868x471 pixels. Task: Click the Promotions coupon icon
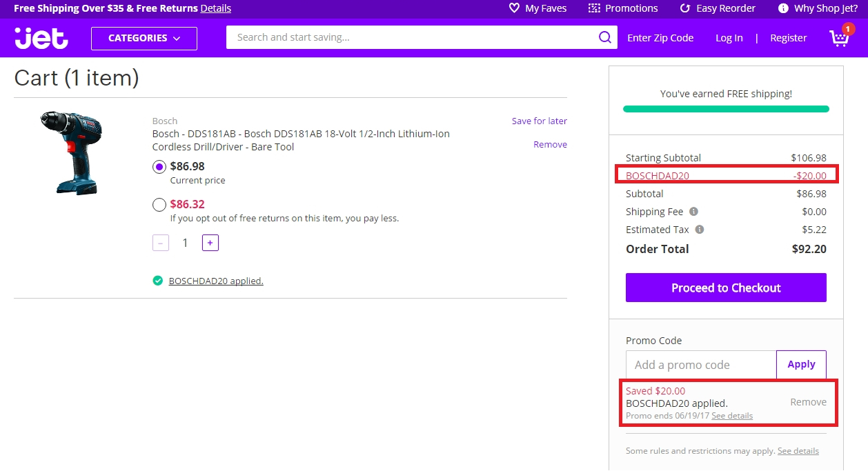coord(594,8)
